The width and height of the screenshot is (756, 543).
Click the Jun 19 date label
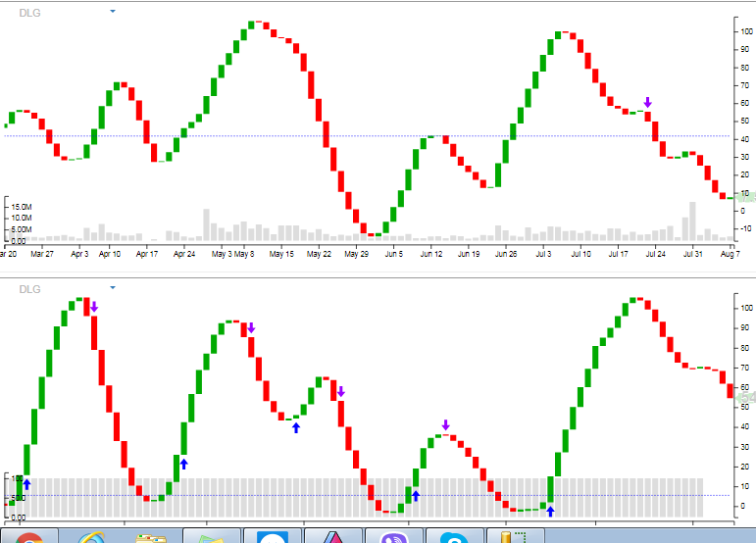[469, 254]
